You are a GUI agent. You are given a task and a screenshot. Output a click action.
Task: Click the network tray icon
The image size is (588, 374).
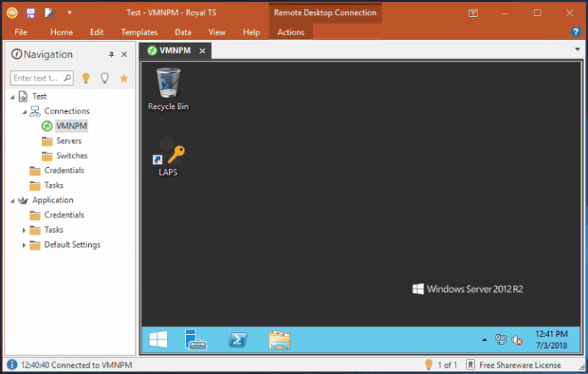[x=501, y=340]
